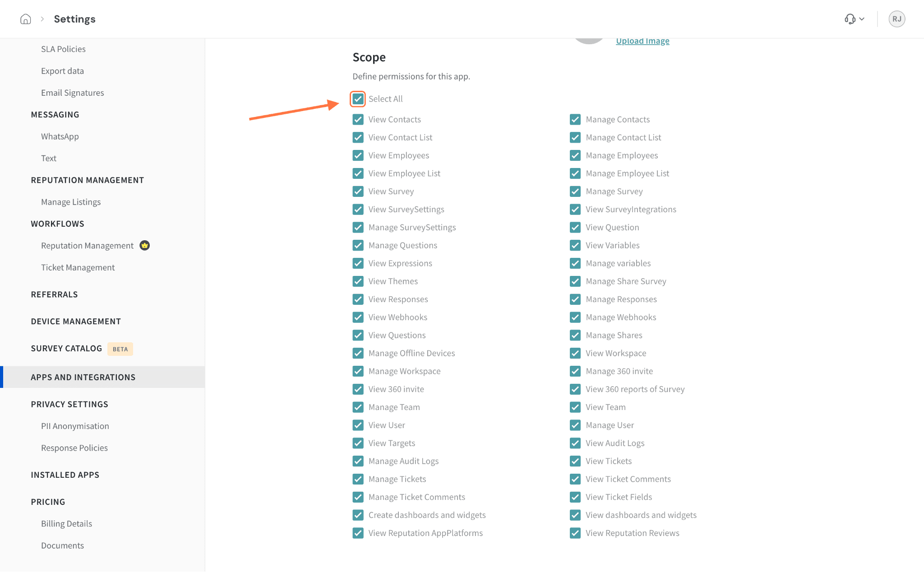Toggle the Manage SurveySettings checkbox
Screen dimensions: 924x578
click(358, 228)
